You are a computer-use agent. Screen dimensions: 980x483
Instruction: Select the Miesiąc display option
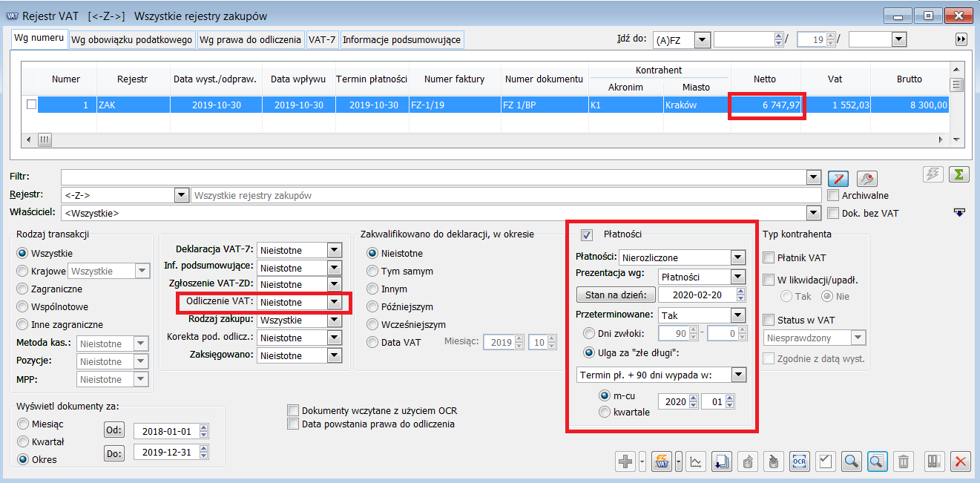22,424
